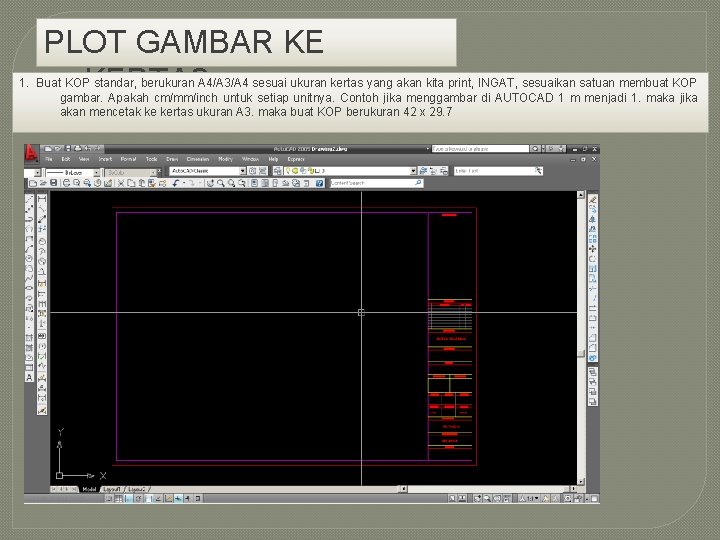The height and width of the screenshot is (540, 720).
Task: Select the Model tab
Action: (90, 489)
